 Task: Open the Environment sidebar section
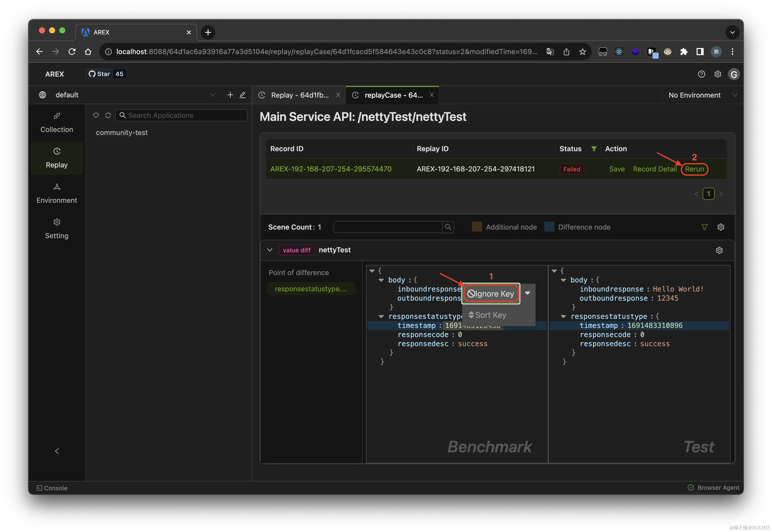point(57,193)
